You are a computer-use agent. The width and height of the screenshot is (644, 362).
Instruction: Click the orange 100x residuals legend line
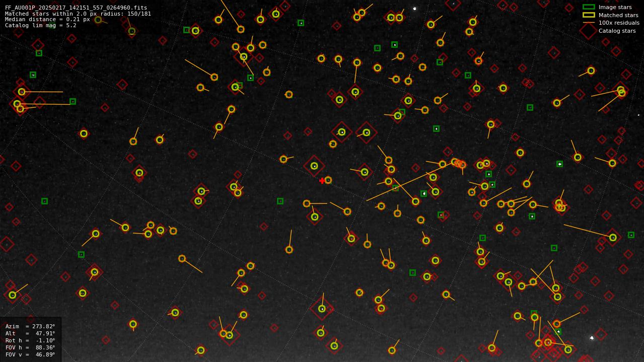coord(589,23)
